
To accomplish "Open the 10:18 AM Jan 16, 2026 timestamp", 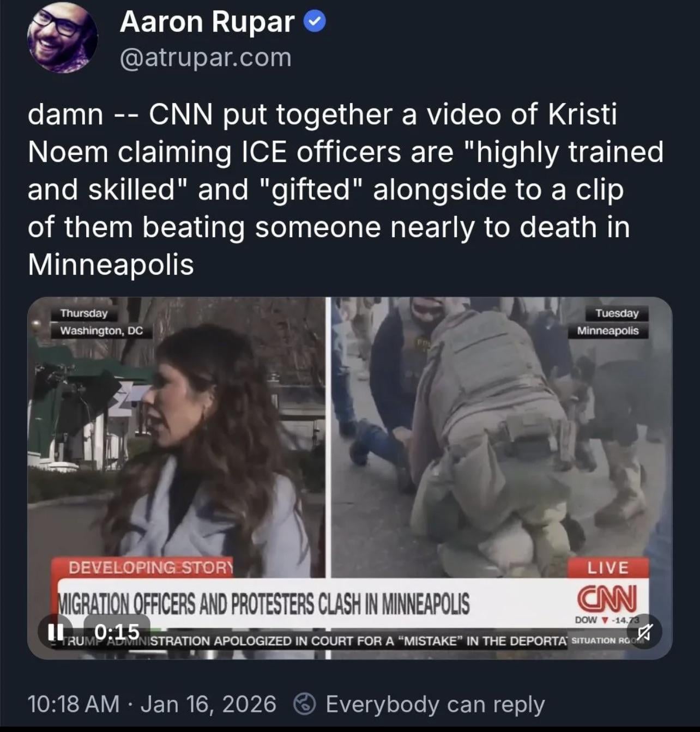I will pyautogui.click(x=152, y=704).
